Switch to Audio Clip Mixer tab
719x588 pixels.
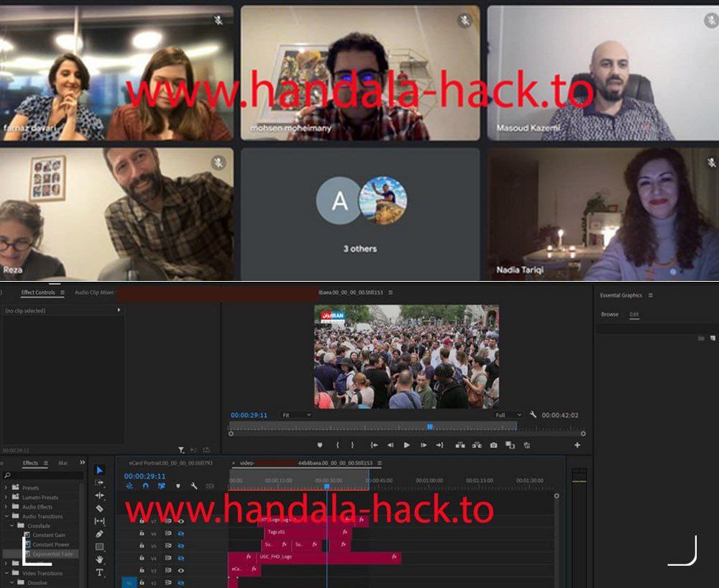(x=94, y=293)
